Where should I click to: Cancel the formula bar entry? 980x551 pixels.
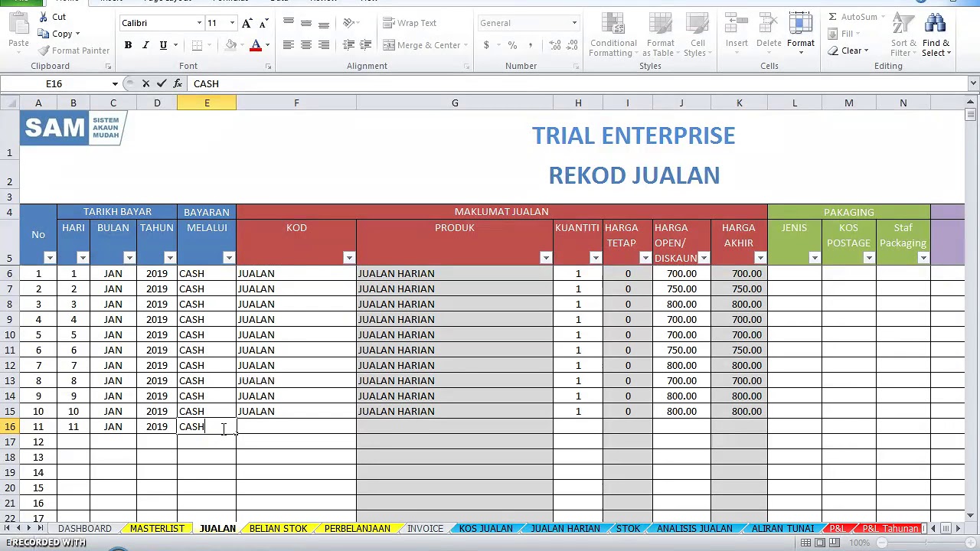(x=145, y=83)
